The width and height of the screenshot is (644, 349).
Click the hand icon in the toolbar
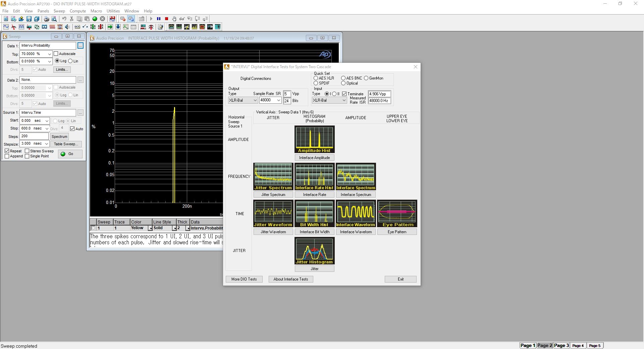pyautogui.click(x=174, y=19)
